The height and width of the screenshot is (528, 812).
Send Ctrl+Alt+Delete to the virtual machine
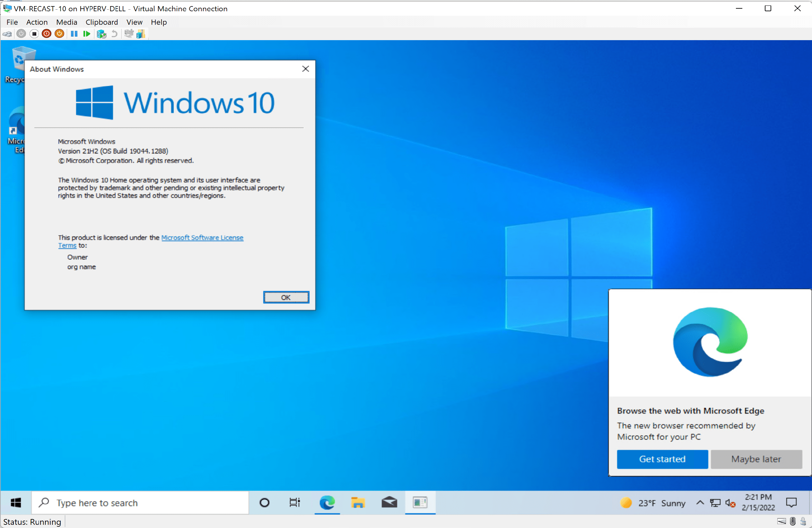click(7, 33)
